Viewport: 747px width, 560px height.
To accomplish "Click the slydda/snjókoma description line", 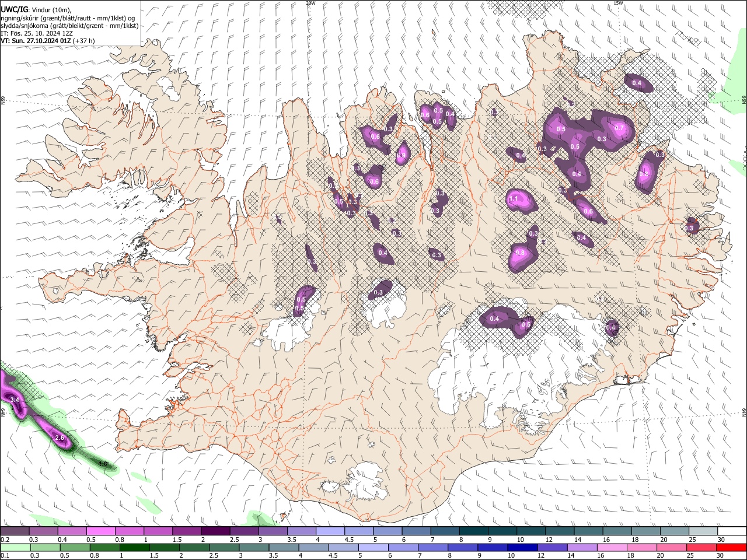I will click(x=70, y=26).
